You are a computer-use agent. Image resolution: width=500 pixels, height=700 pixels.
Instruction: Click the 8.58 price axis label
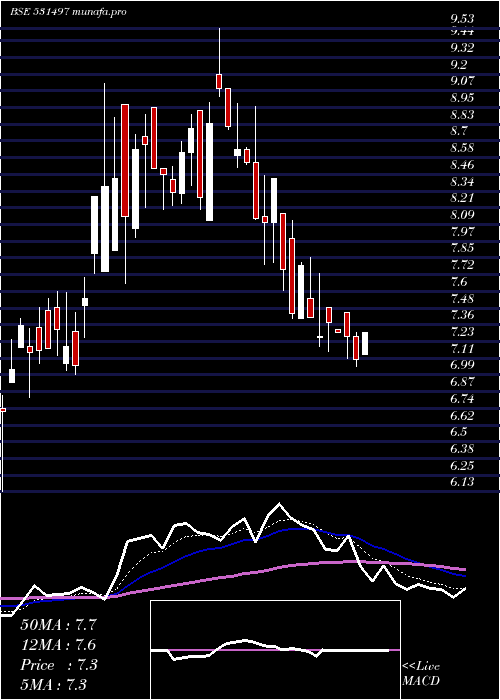(462, 149)
